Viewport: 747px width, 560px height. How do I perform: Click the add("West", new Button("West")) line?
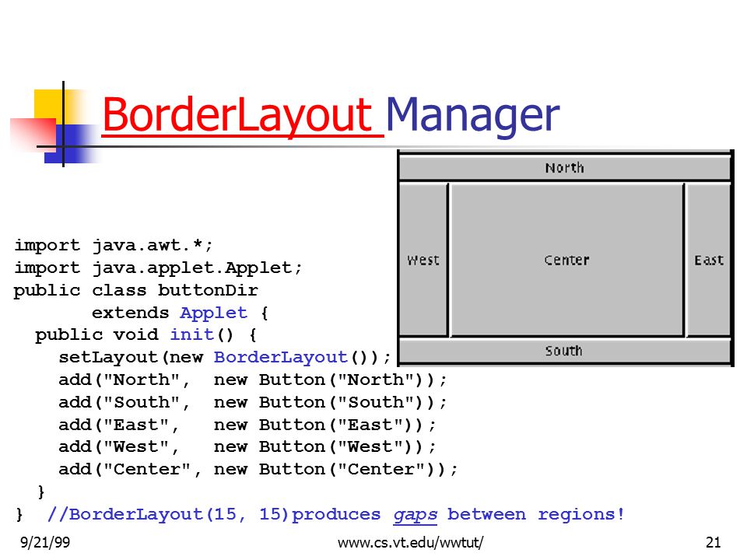[247, 447]
